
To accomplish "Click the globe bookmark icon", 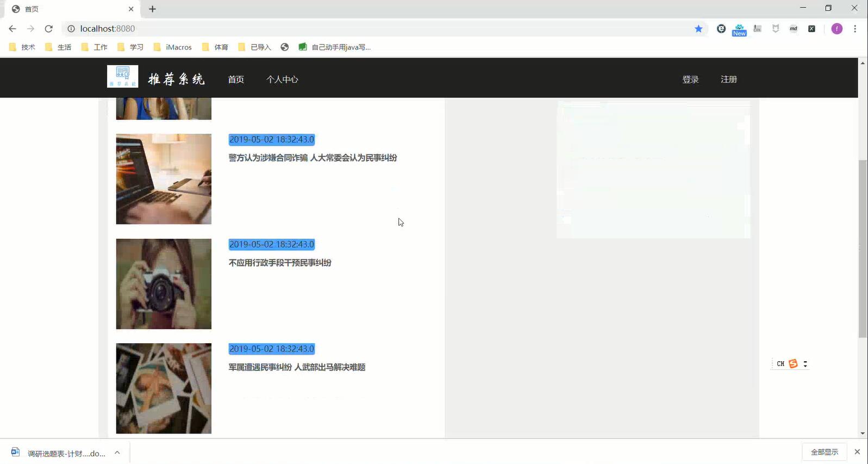I will pos(284,47).
